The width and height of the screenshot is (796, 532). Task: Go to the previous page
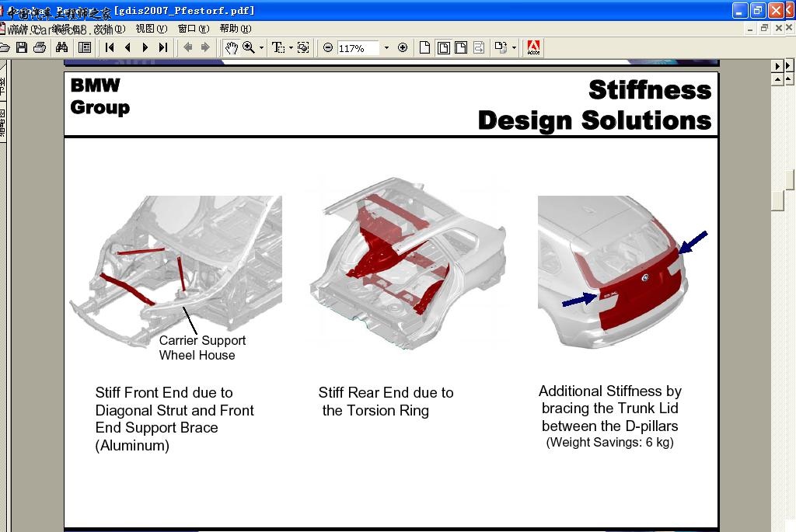point(127,47)
